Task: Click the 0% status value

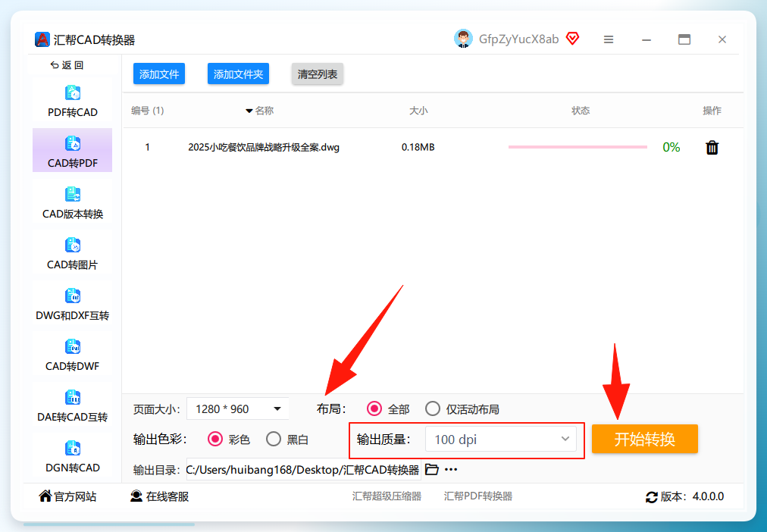Action: (x=672, y=147)
